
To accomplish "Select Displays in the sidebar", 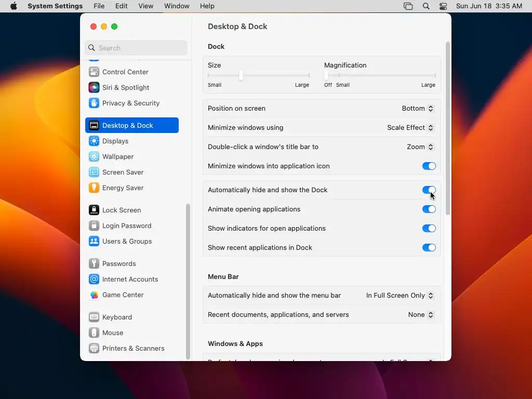I will tap(132, 141).
